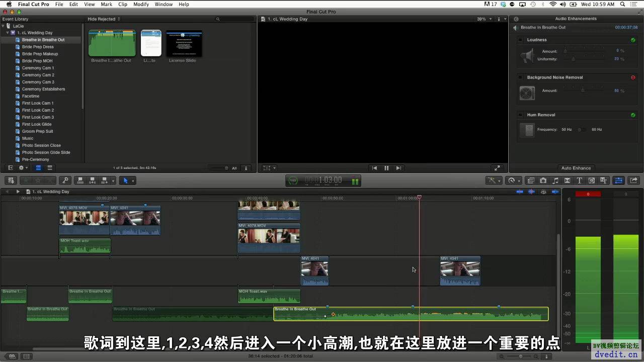Open the Clip menu
The image size is (644, 362).
tap(123, 4)
